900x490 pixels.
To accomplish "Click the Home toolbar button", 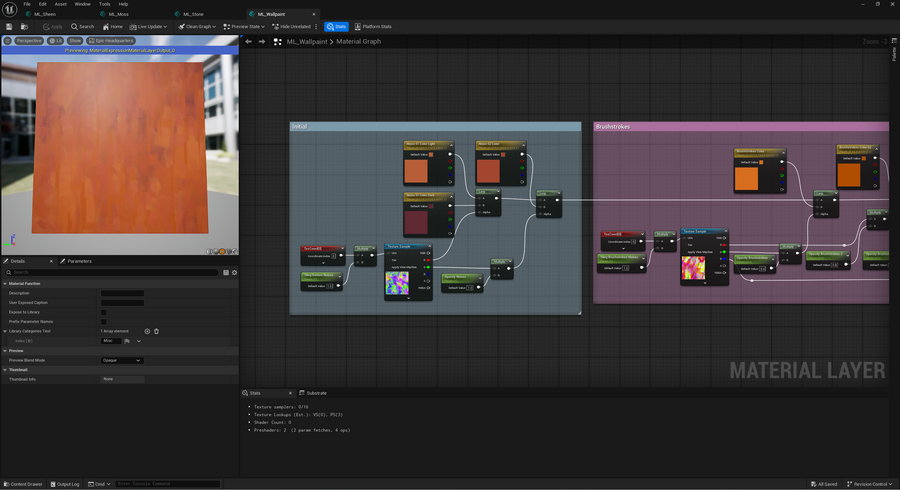I will point(113,26).
